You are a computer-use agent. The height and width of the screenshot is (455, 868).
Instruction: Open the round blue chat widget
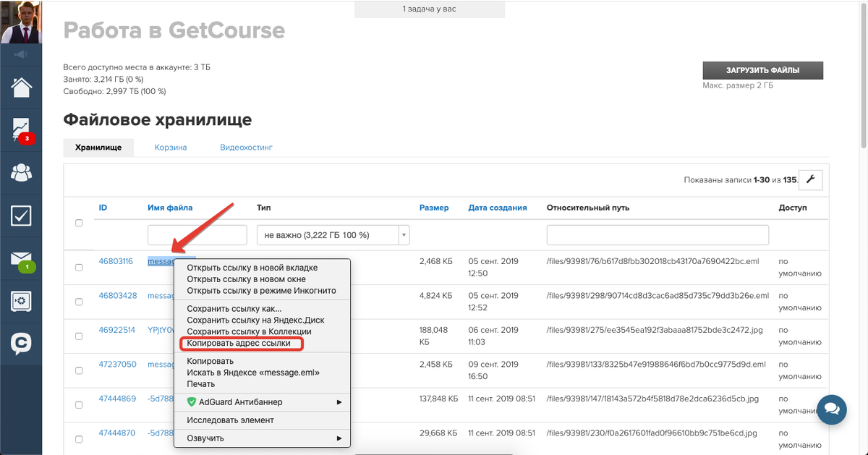click(x=832, y=409)
